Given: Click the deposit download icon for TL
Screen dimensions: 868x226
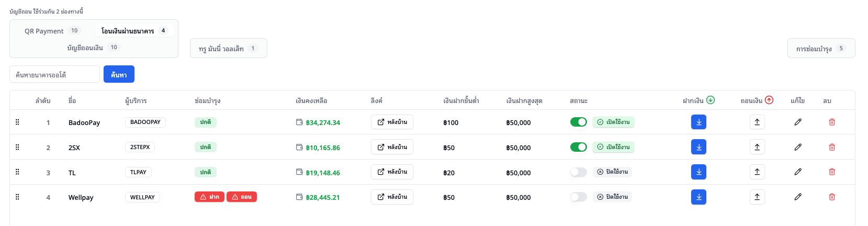Looking at the screenshot, I should coord(698,172).
